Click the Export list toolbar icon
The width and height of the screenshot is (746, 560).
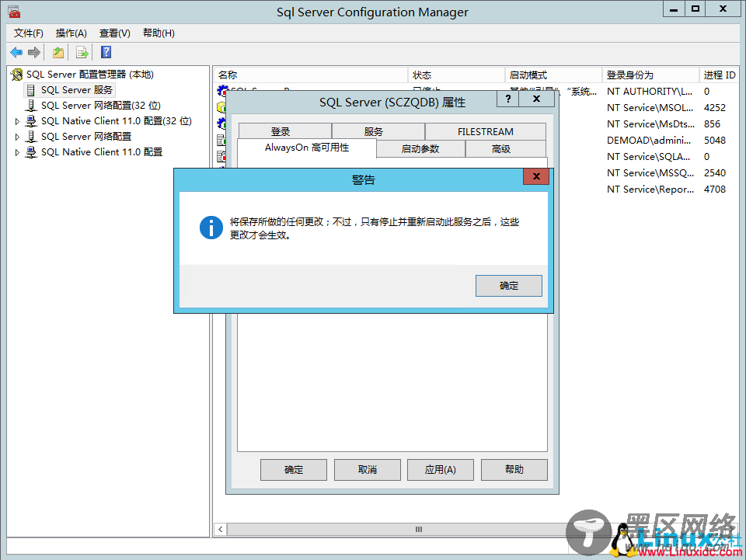(82, 52)
